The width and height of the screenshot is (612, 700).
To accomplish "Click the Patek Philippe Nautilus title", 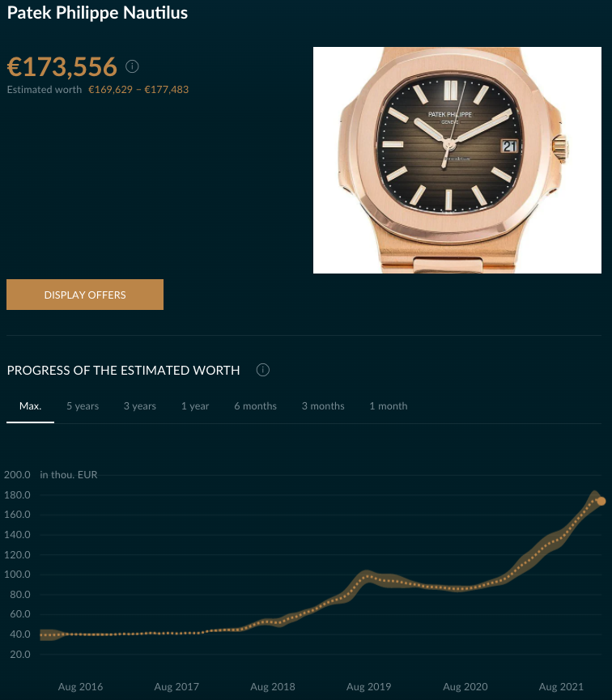I will tap(97, 12).
